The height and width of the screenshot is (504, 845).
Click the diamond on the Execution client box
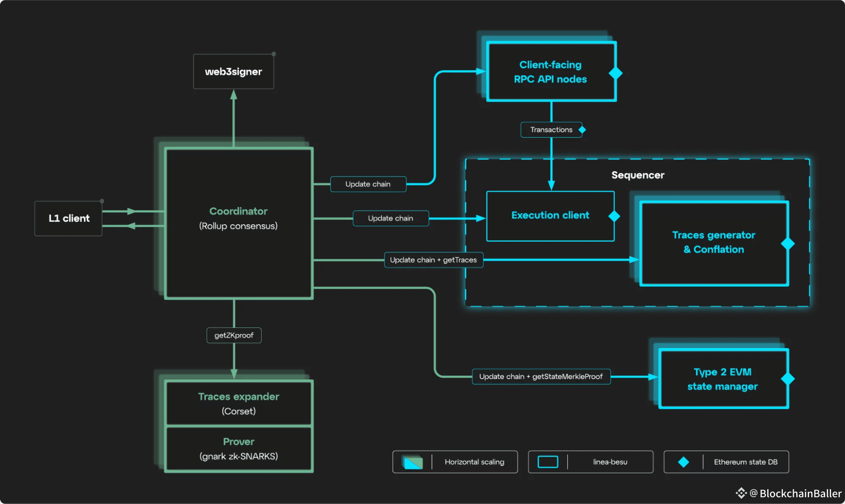[614, 216]
